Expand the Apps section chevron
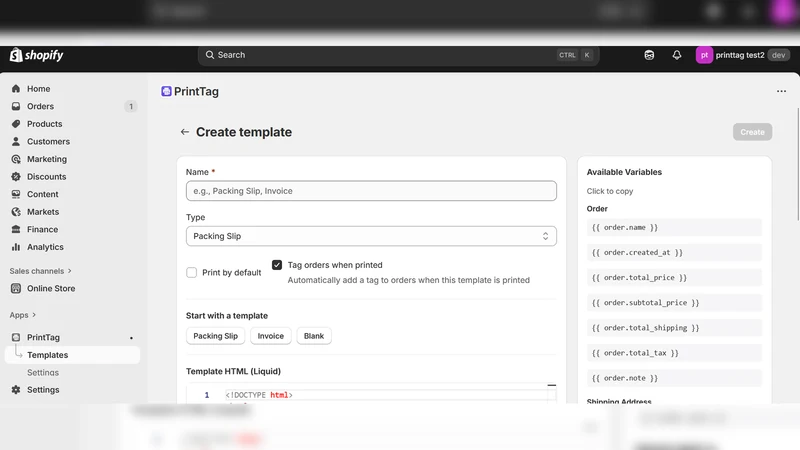Screen dimensions: 800x450 point(34,315)
